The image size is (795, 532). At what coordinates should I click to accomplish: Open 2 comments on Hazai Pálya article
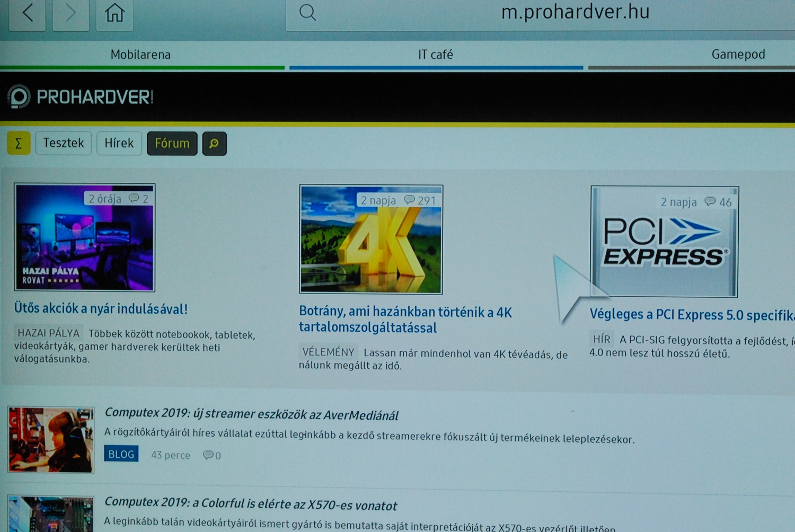(139, 199)
